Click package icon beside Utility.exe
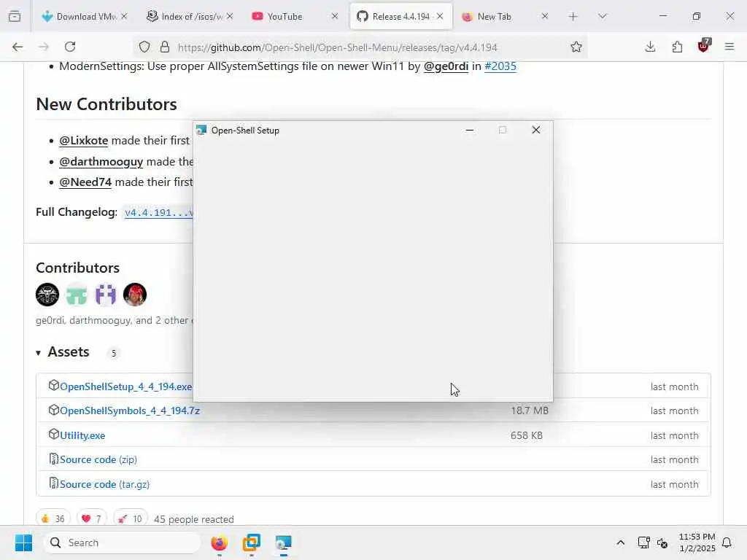The width and height of the screenshot is (747, 560). (54, 435)
